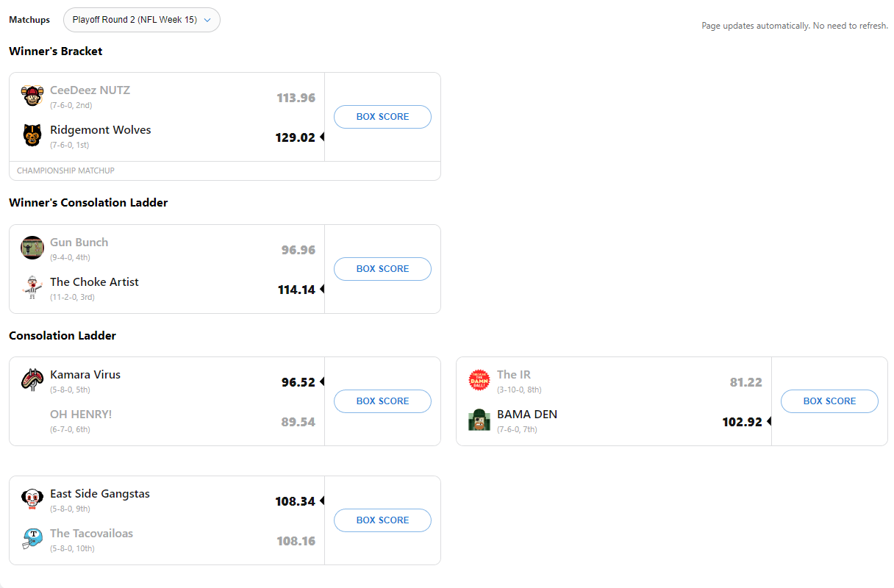Screen dimensions: 894x588
Task: Click the CeeDeez NUTZ team logo
Action: pyautogui.click(x=32, y=96)
